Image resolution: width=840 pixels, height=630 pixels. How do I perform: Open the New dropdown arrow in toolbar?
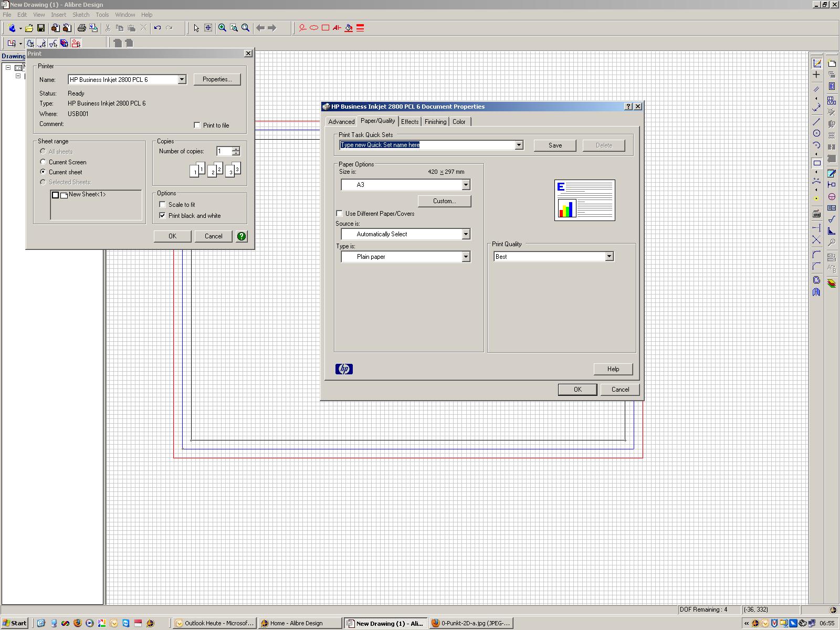coord(20,28)
